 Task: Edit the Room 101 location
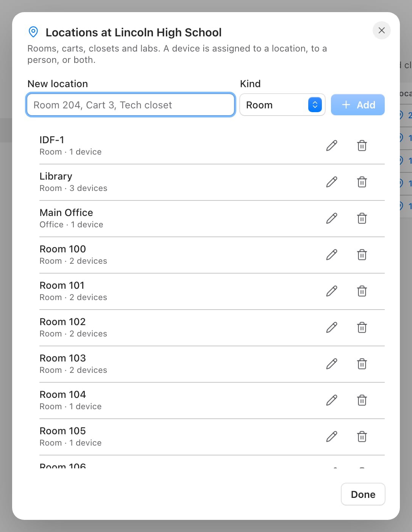coord(332,291)
